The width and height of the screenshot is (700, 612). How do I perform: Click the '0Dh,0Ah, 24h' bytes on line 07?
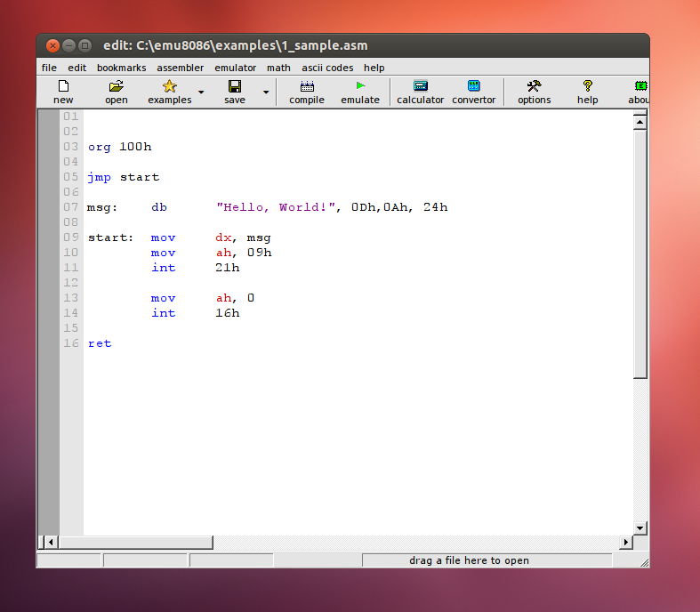399,207
